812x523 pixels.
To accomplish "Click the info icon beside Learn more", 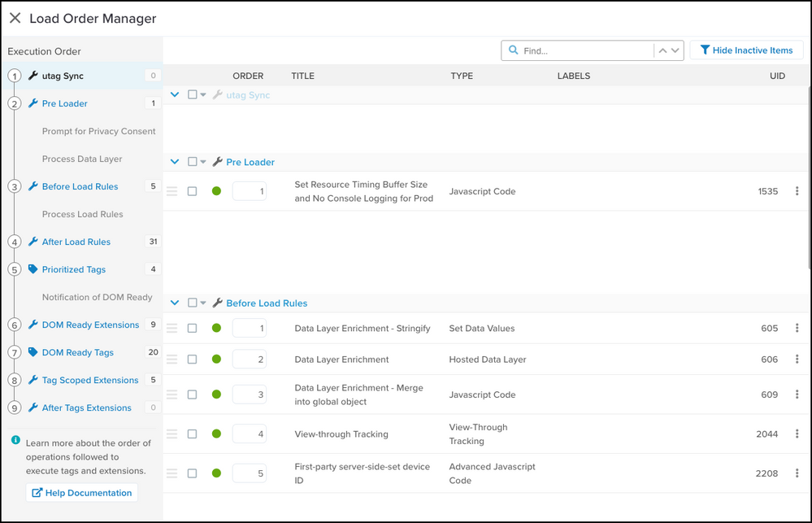I will pyautogui.click(x=15, y=440).
